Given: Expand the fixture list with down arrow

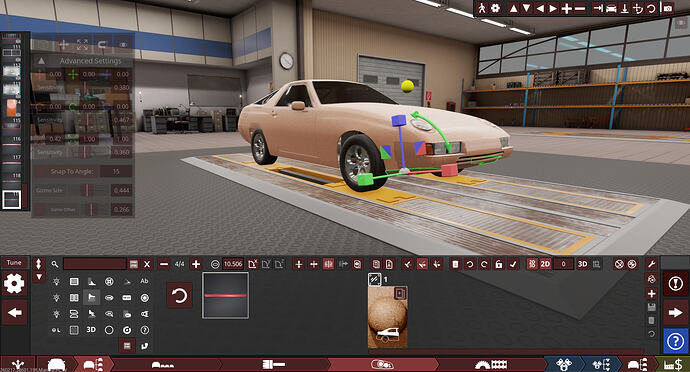Looking at the screenshot, I should pyautogui.click(x=39, y=277).
